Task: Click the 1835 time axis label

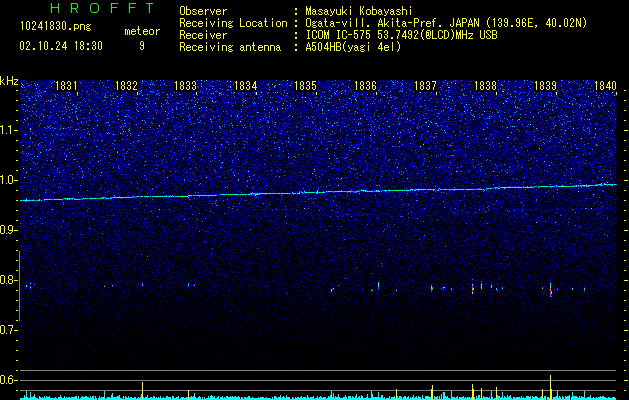Action: coord(306,86)
